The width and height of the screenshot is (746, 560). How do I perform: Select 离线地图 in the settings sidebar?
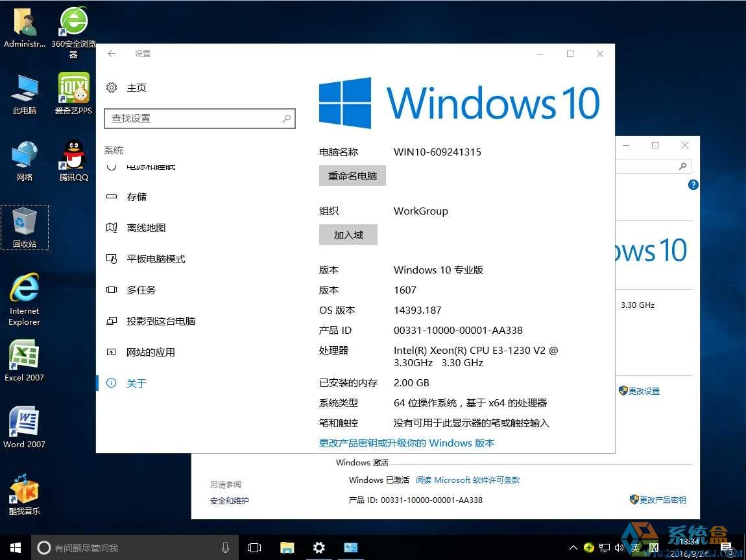pyautogui.click(x=146, y=228)
